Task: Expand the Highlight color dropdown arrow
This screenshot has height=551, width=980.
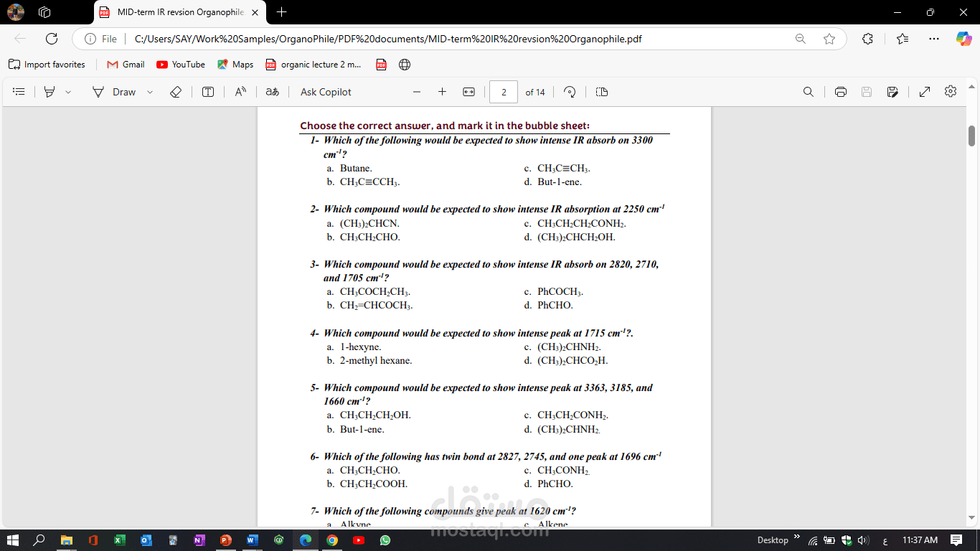Action: point(68,92)
